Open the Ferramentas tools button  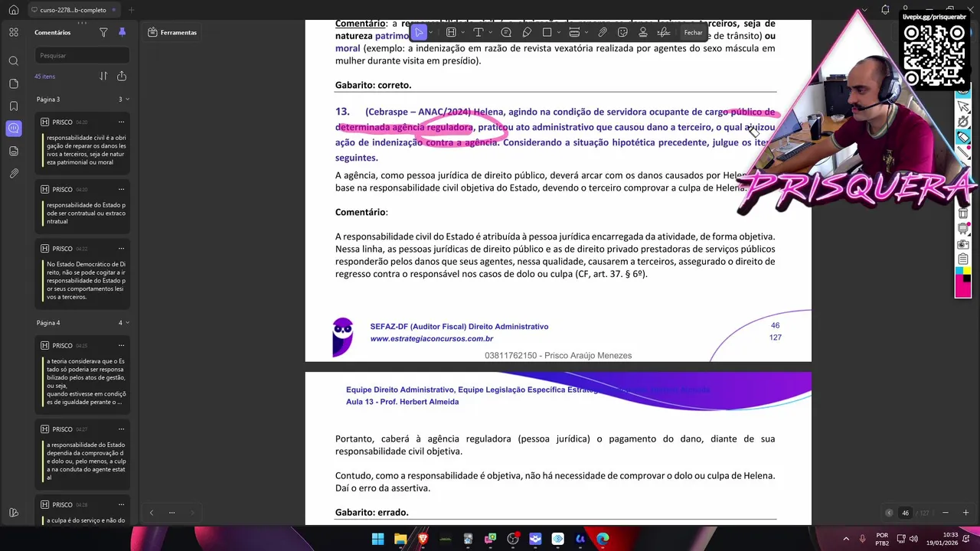click(172, 32)
